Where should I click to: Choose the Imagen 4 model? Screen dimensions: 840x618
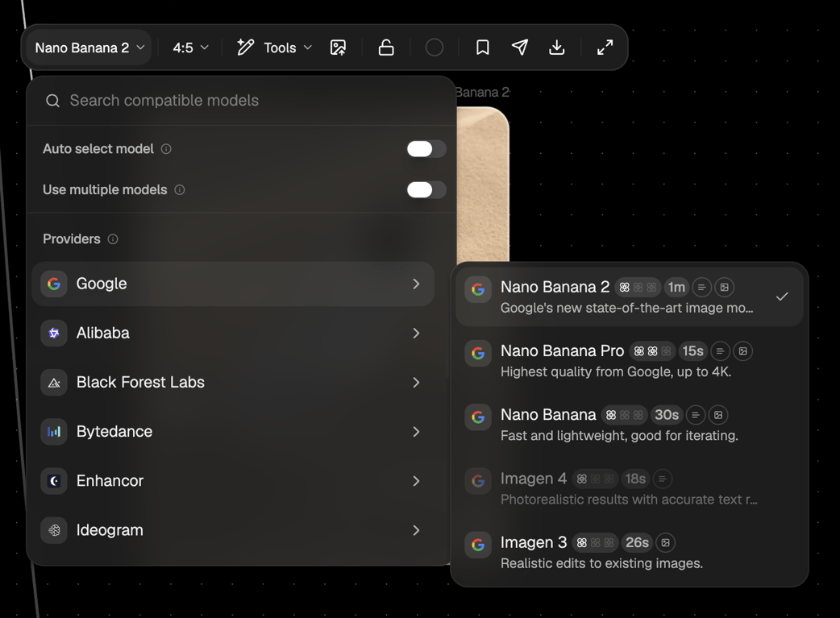point(630,487)
